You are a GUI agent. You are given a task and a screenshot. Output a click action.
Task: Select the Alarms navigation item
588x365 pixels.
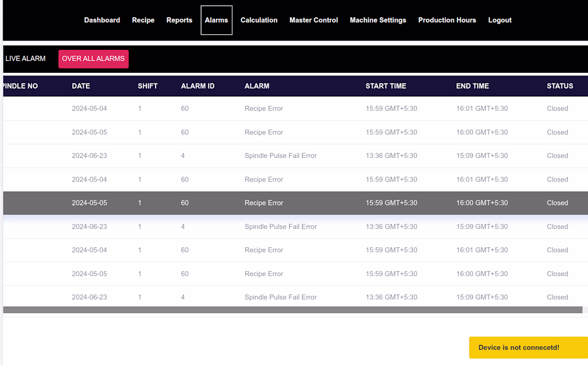point(216,20)
